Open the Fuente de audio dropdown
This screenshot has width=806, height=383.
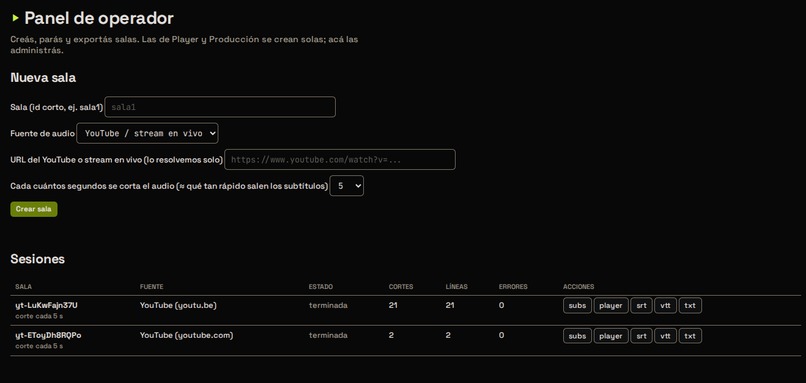click(x=148, y=133)
